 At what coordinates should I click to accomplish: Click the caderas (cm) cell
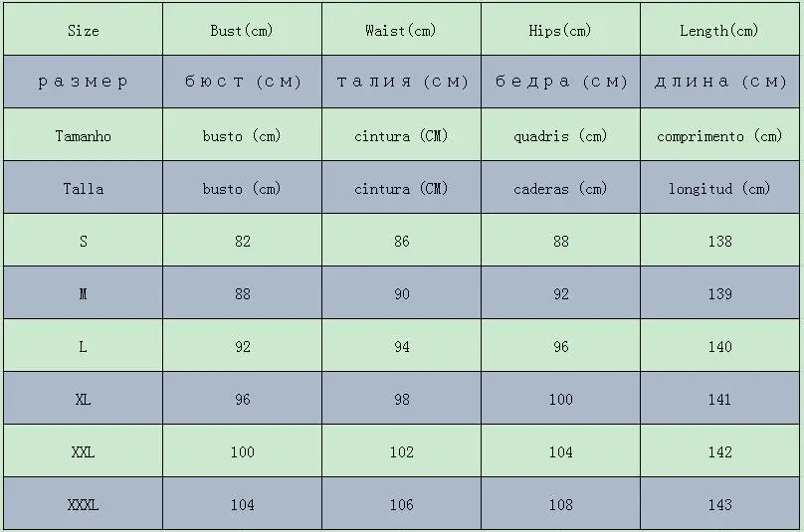pos(560,189)
